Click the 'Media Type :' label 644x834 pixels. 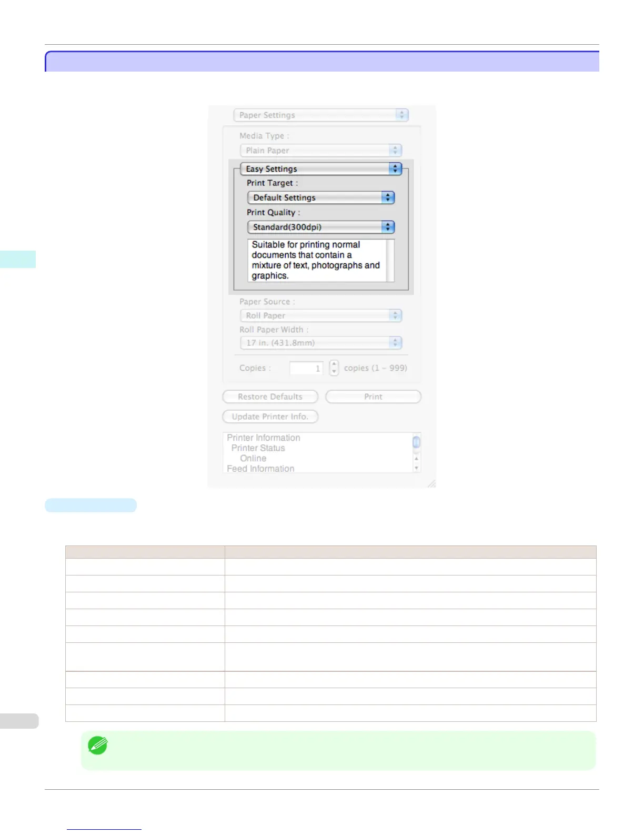point(264,136)
